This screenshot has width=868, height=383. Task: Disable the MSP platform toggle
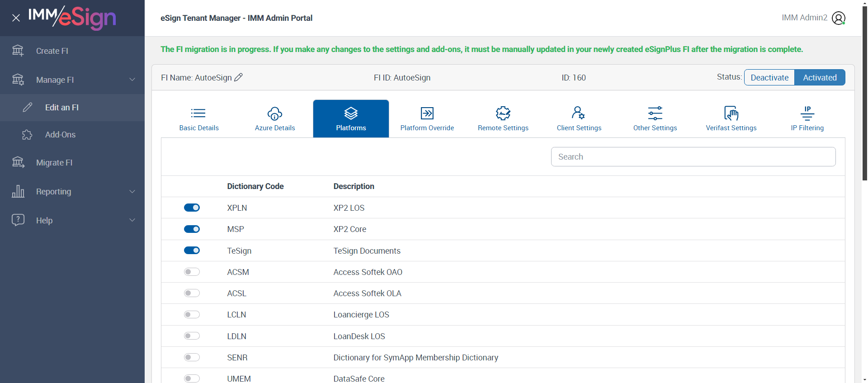[192, 229]
